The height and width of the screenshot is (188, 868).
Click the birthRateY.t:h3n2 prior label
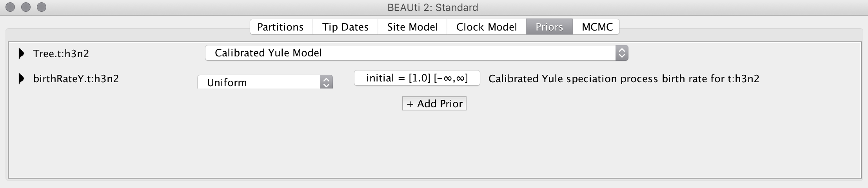76,79
